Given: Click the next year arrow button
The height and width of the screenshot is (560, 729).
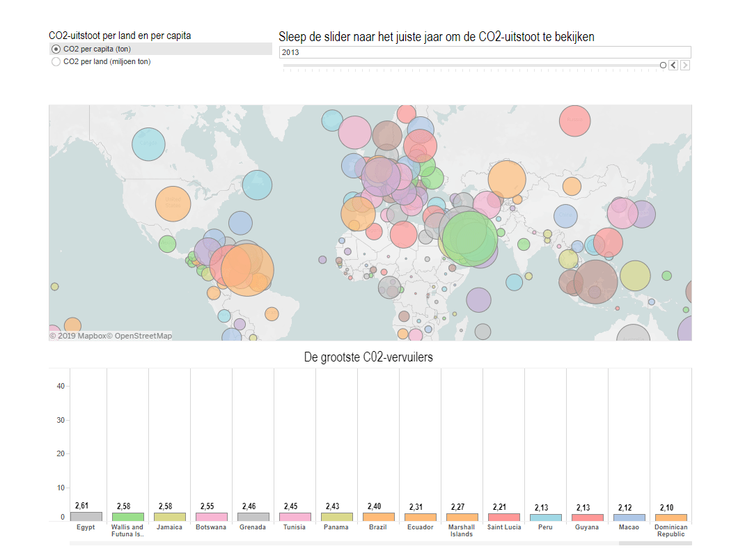Looking at the screenshot, I should (685, 65).
